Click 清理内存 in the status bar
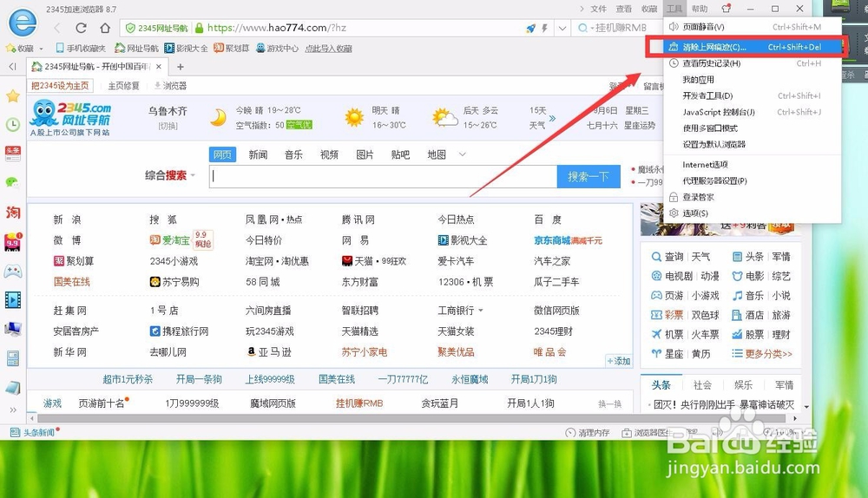 (588, 433)
